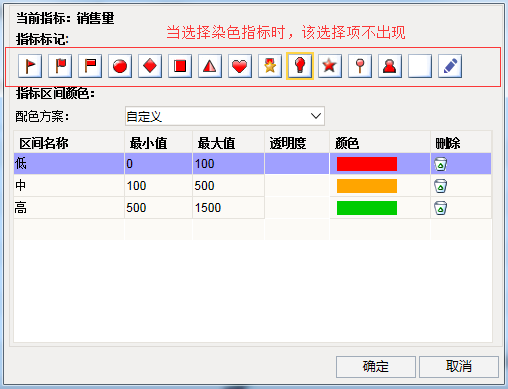The width and height of the screenshot is (508, 389).
Task: Choose the red circle marker icon
Action: click(x=120, y=66)
